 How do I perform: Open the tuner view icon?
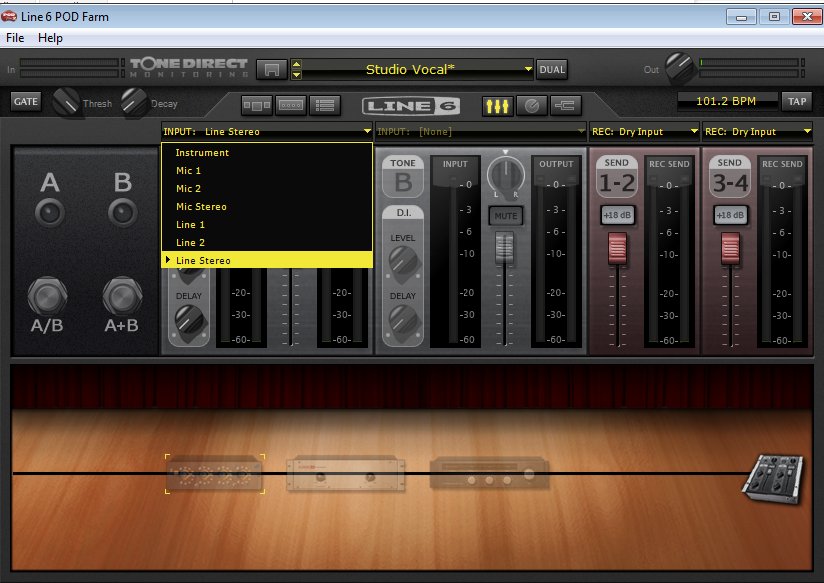coord(531,104)
